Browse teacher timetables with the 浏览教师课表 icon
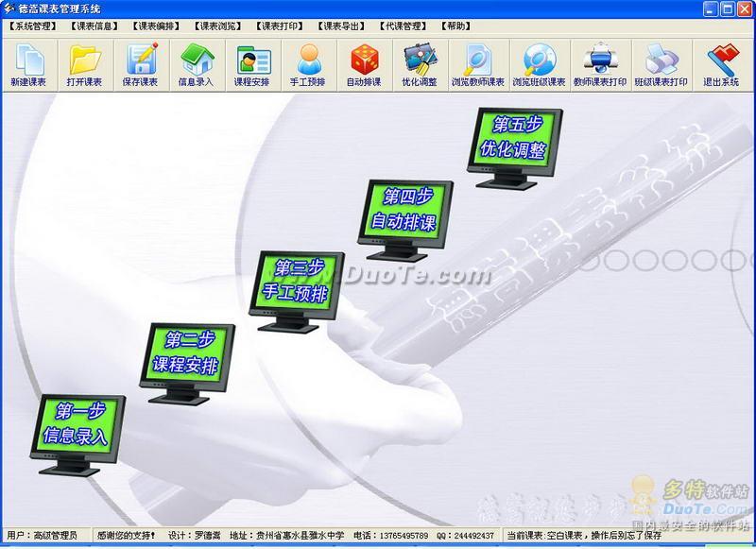The width and height of the screenshot is (756, 549). 478,65
